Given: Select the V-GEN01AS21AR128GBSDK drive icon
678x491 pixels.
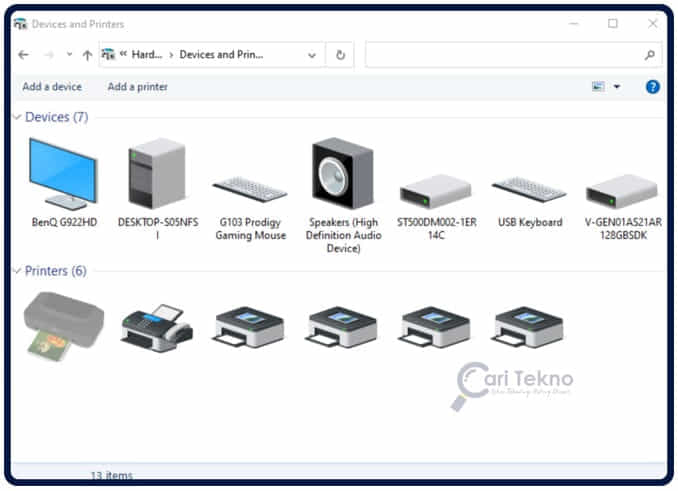Looking at the screenshot, I should (622, 190).
